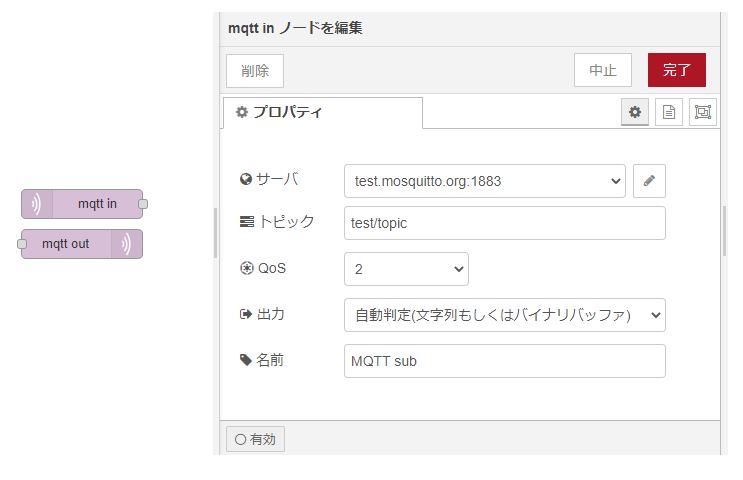The width and height of the screenshot is (743, 480).
Task: Open the サーバ server dropdown
Action: [484, 181]
